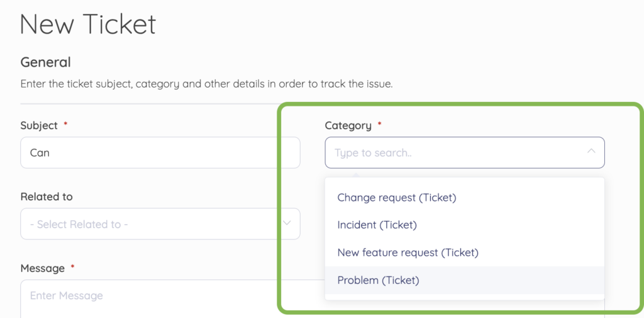Click the 'General' section heading

pyautogui.click(x=45, y=62)
